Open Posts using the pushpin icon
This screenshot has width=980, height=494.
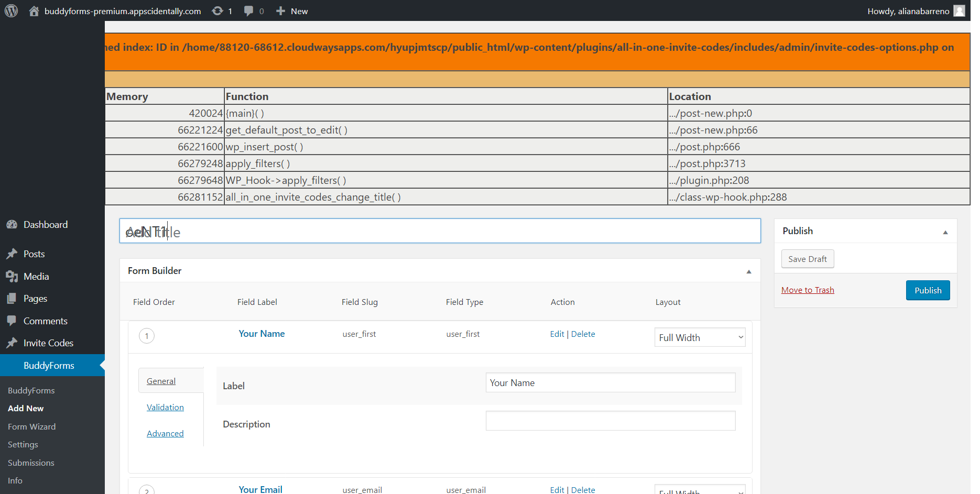12,254
